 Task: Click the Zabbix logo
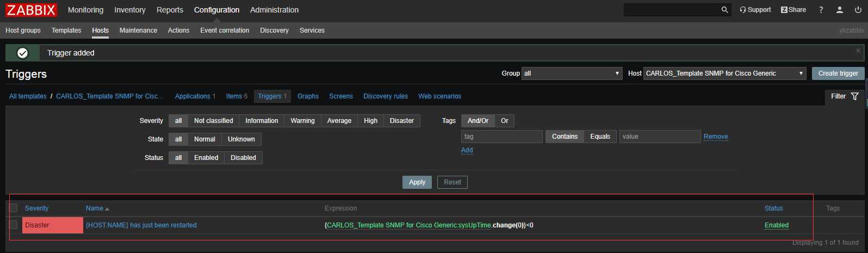[x=31, y=10]
